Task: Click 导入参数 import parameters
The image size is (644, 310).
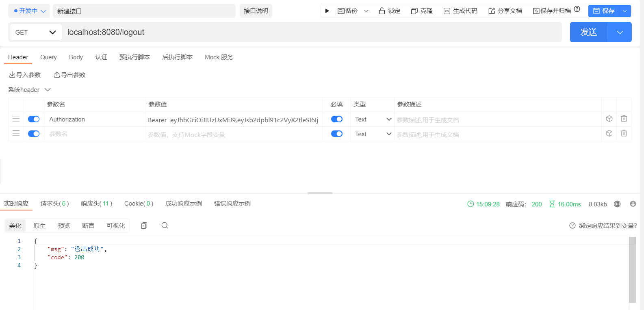Action: 25,75
